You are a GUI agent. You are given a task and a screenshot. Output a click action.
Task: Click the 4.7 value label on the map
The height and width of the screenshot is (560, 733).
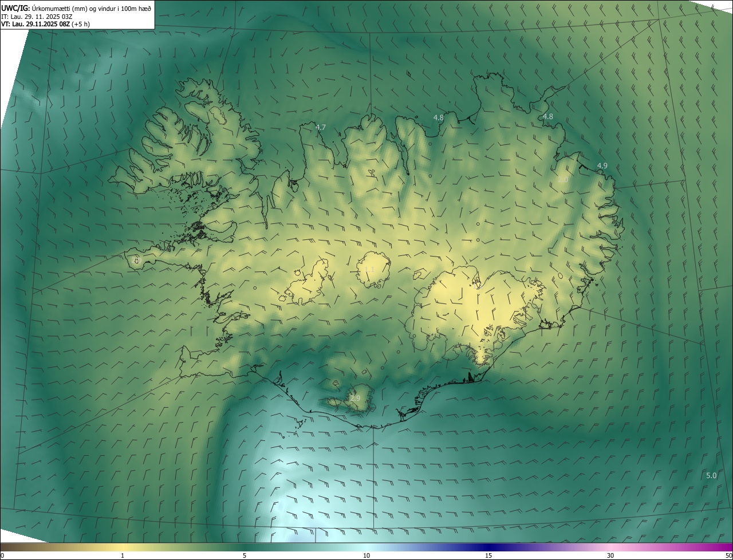coord(321,127)
